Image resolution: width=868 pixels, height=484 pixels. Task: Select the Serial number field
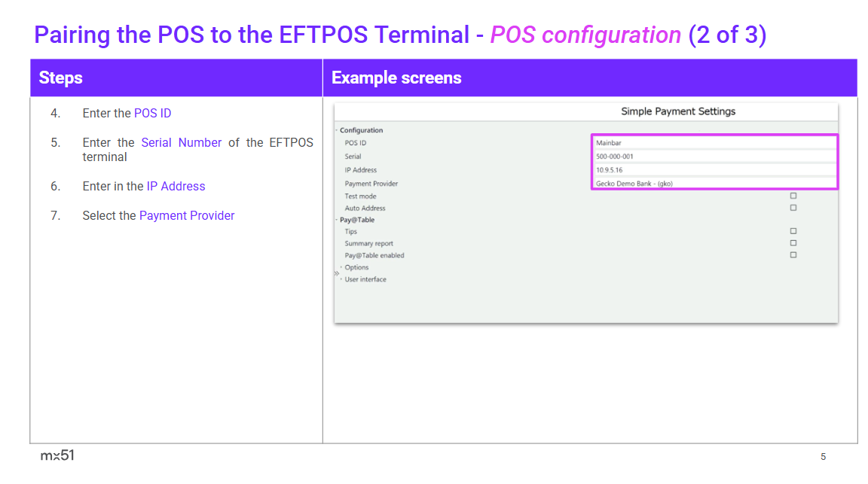coord(714,157)
